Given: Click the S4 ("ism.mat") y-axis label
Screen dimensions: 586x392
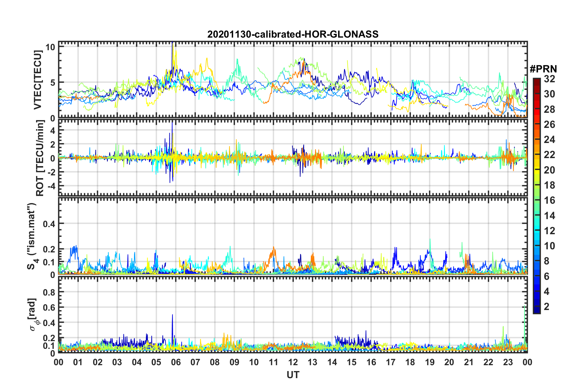Looking at the screenshot, I should point(32,236).
